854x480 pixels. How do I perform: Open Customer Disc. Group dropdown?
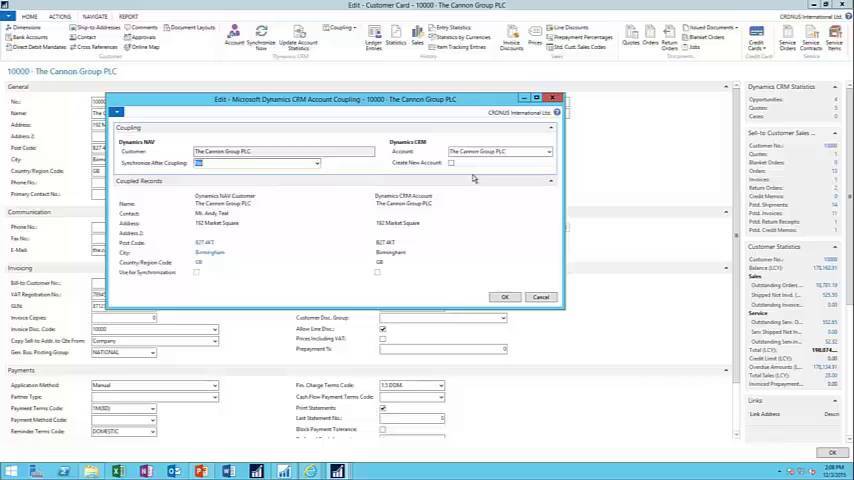pyautogui.click(x=503, y=318)
